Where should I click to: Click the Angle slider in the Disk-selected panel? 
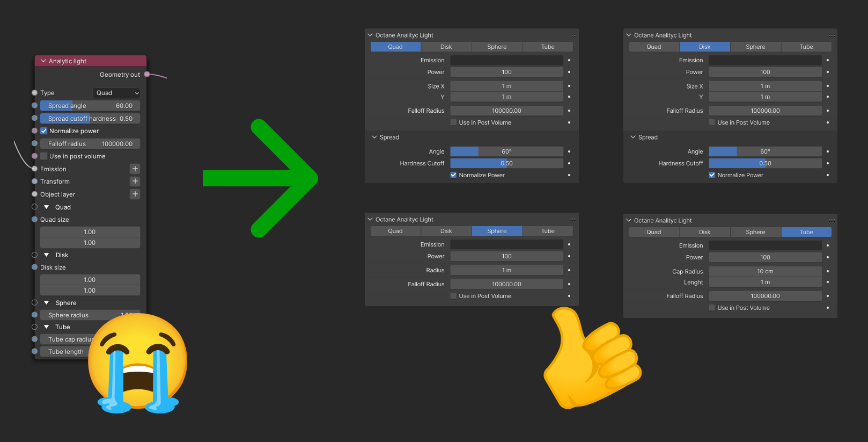(766, 151)
